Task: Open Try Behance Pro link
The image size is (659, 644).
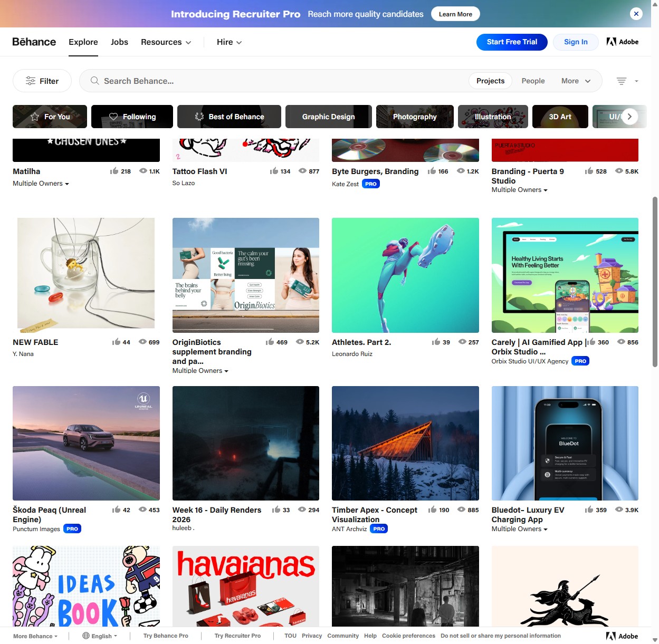Action: click(x=166, y=636)
